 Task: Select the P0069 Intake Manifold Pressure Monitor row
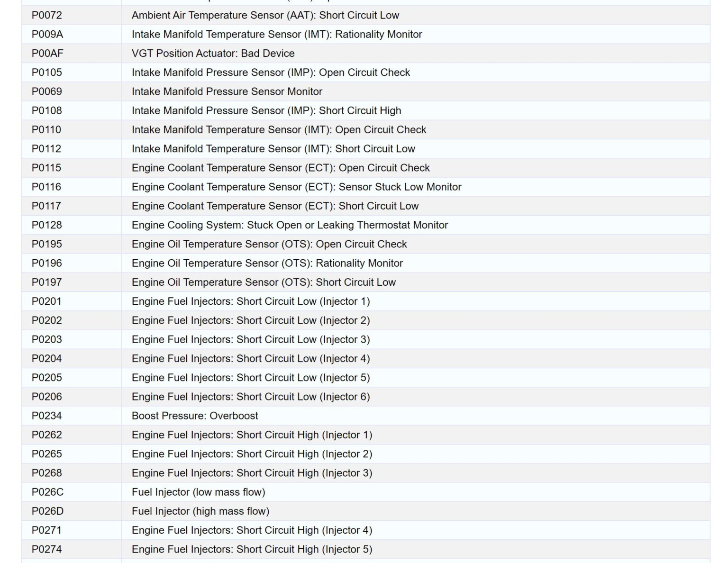(x=227, y=91)
